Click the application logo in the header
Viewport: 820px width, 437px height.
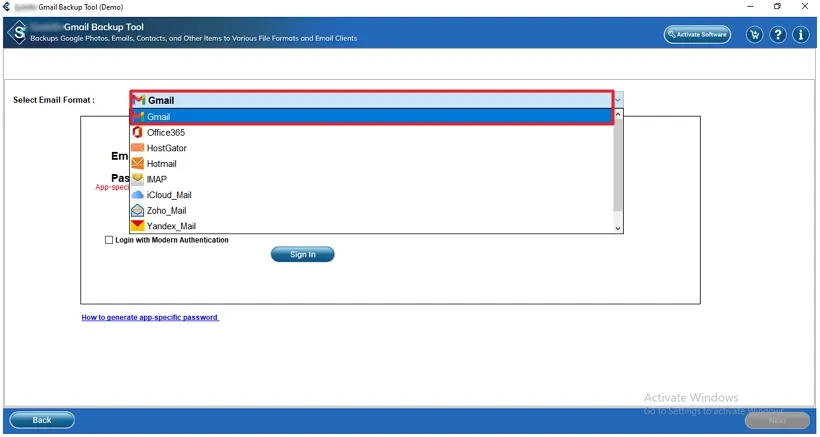click(x=17, y=33)
